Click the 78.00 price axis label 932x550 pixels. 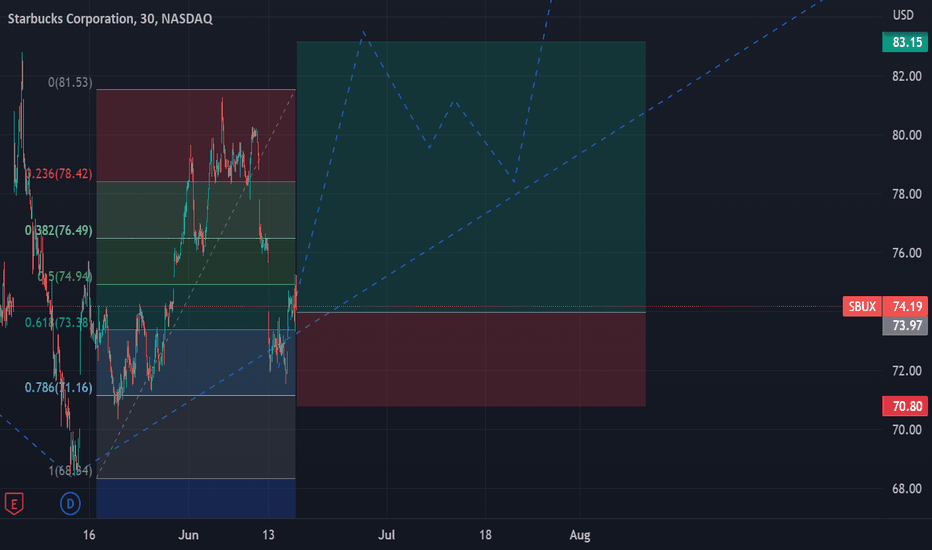906,194
